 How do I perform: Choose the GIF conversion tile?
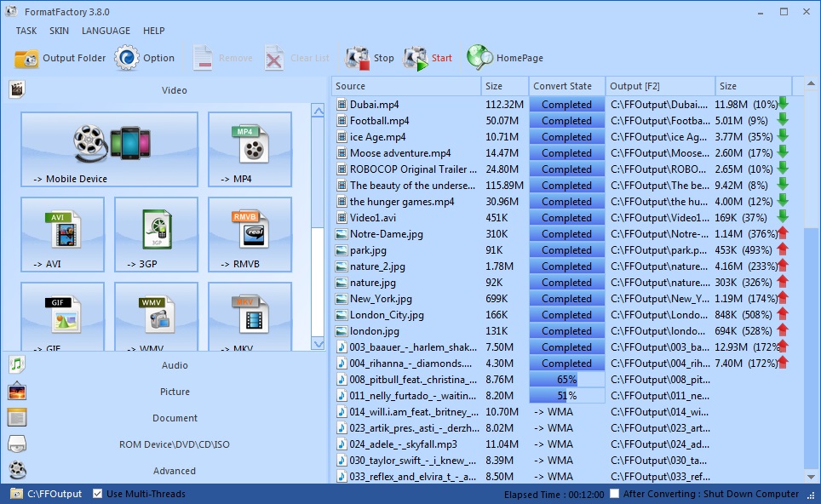tap(62, 317)
